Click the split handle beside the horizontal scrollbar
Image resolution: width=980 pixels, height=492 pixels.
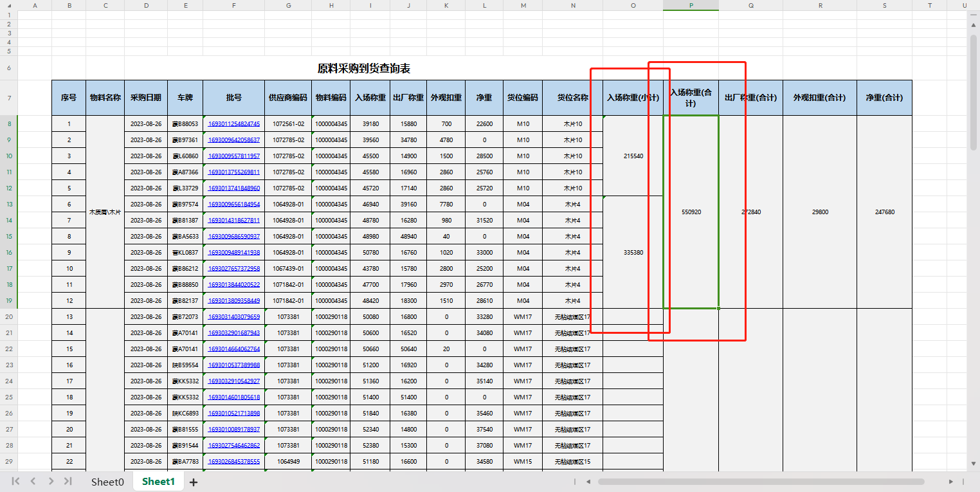pos(576,481)
